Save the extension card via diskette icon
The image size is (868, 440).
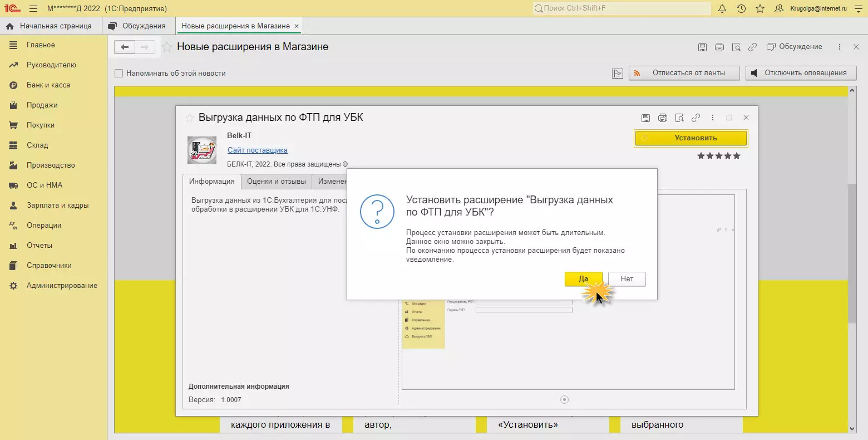[645, 118]
